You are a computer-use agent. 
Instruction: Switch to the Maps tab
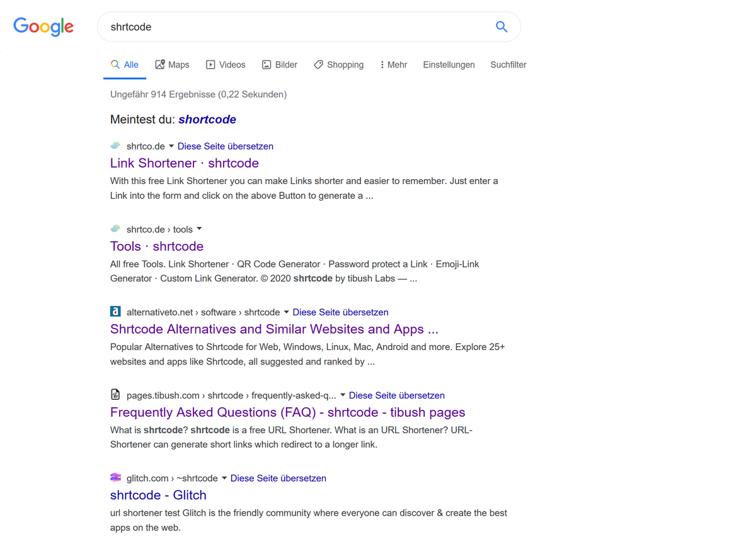tap(172, 64)
